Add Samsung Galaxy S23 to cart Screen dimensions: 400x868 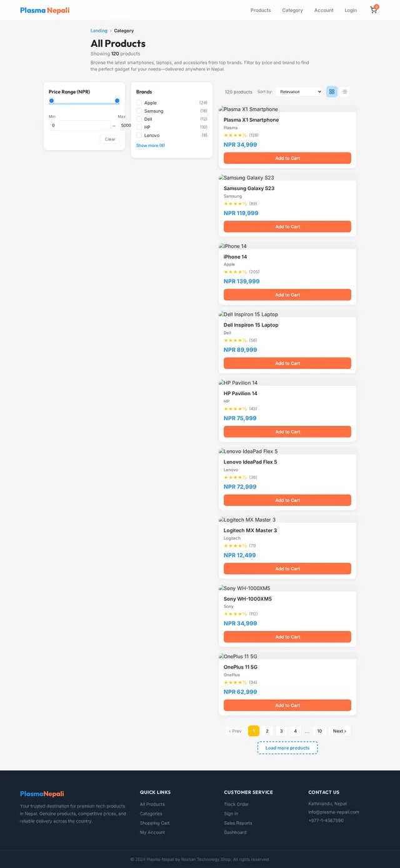tap(287, 226)
